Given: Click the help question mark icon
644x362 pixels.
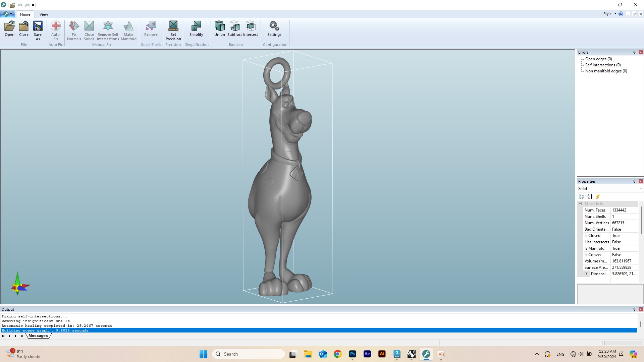Looking at the screenshot, I should click(x=621, y=14).
